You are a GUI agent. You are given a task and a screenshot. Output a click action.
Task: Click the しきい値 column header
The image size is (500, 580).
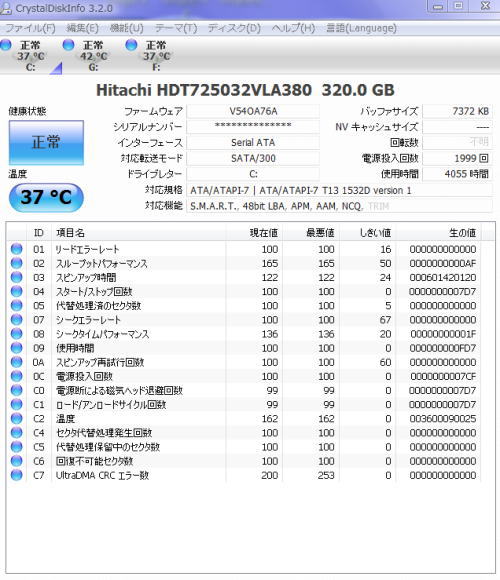[x=368, y=233]
